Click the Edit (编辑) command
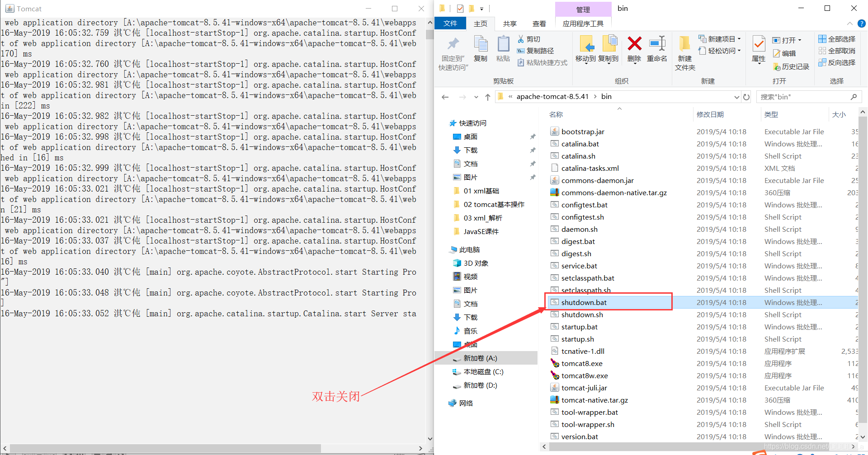Image resolution: width=868 pixels, height=455 pixels. click(x=784, y=54)
